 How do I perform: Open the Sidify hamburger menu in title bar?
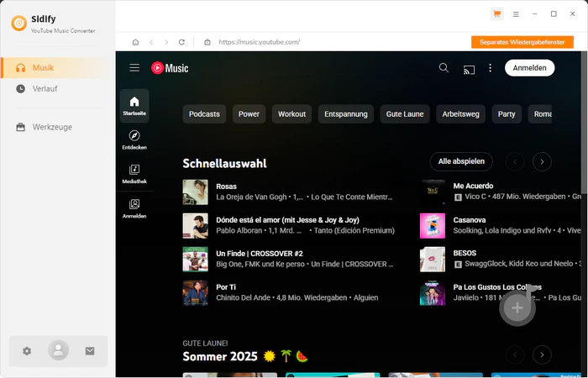[x=516, y=14]
